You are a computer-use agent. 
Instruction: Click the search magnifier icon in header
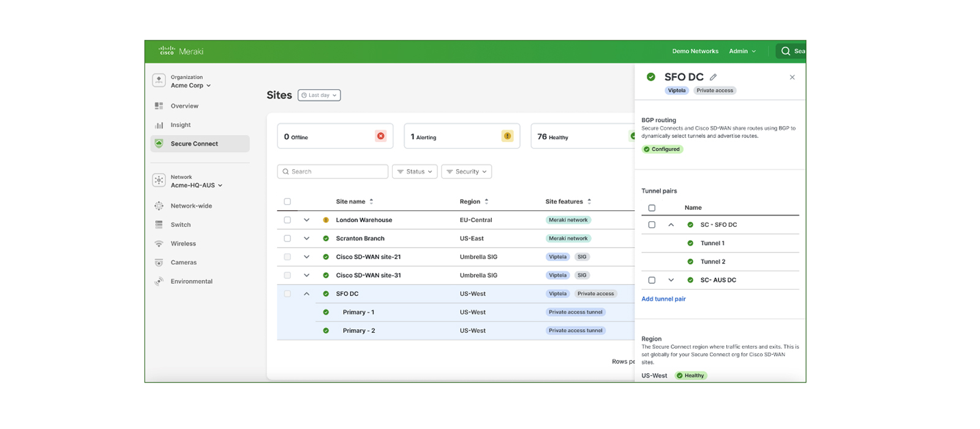(785, 51)
